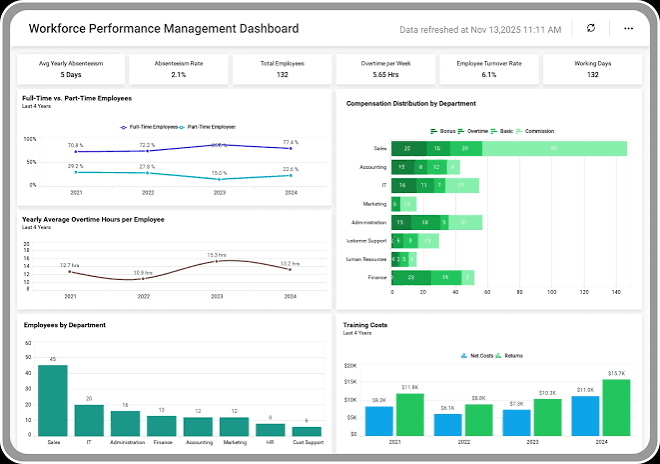Image resolution: width=660 pixels, height=464 pixels.
Task: Click the 2024 Returns green bar
Action: pyautogui.click(x=616, y=408)
